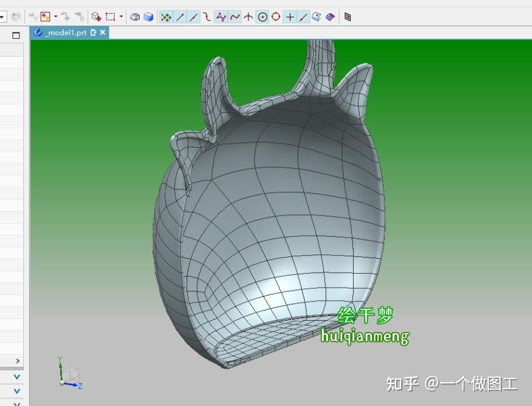The image size is (532, 406).
Task: Toggle Midpoint snap (line with center dot)
Action: click(194, 17)
